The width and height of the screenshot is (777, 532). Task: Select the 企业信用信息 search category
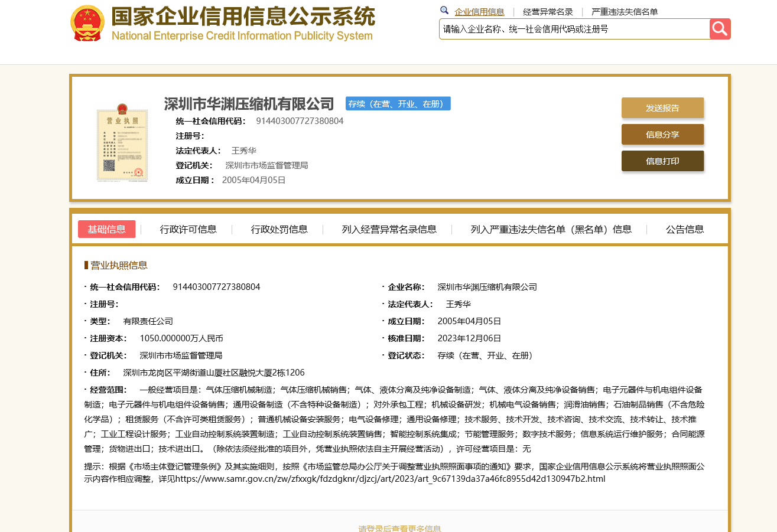479,12
